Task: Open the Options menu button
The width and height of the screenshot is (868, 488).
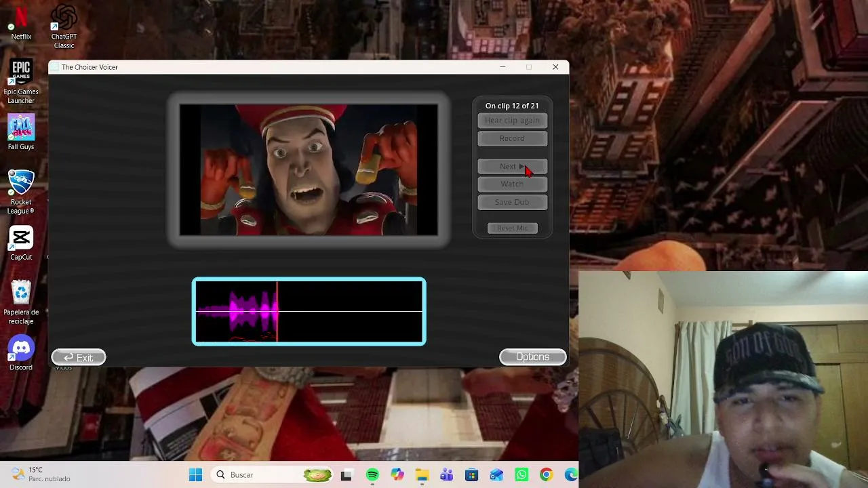Action: (x=532, y=357)
